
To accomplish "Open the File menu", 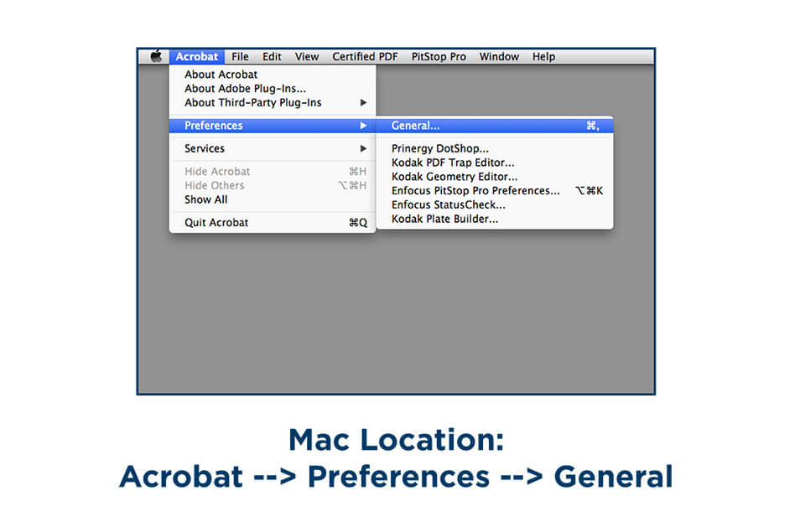I will click(240, 56).
